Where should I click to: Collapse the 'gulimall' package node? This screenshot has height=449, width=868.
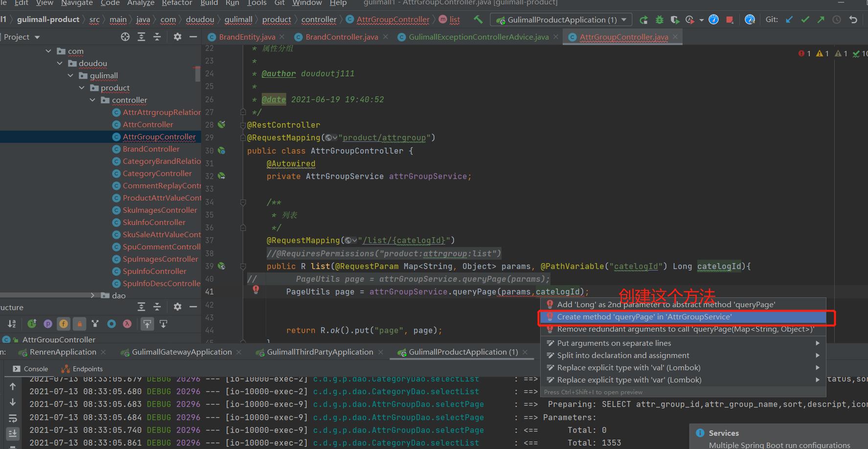coord(70,75)
